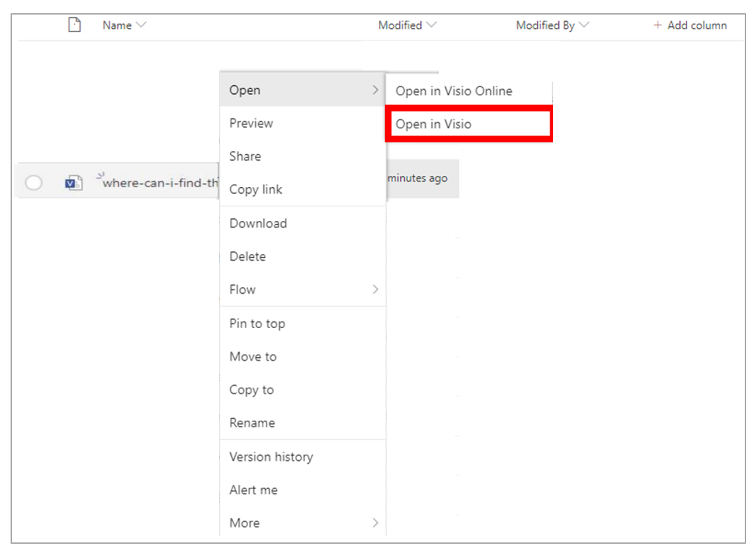The width and height of the screenshot is (756, 555).
Task: Select Delete from context menu
Action: pyautogui.click(x=303, y=257)
